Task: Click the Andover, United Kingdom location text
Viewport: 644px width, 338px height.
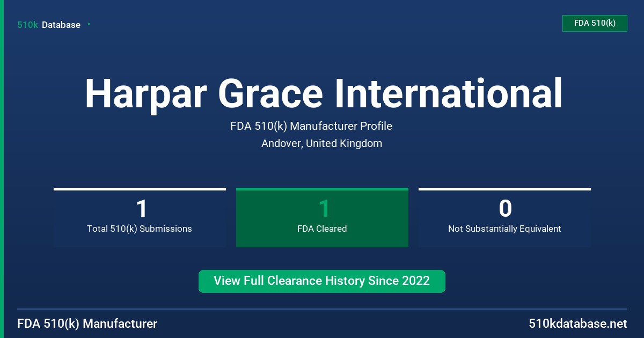Action: 322,143
